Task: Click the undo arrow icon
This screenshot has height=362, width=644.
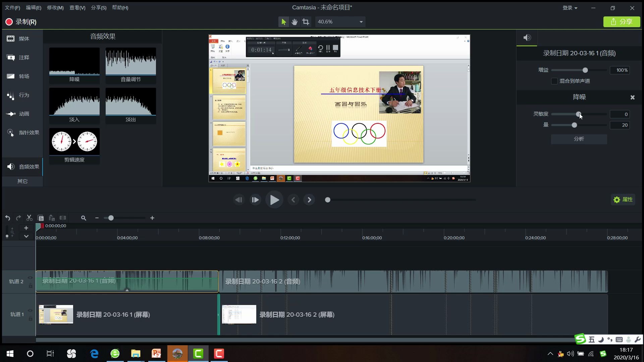Action: [7, 218]
